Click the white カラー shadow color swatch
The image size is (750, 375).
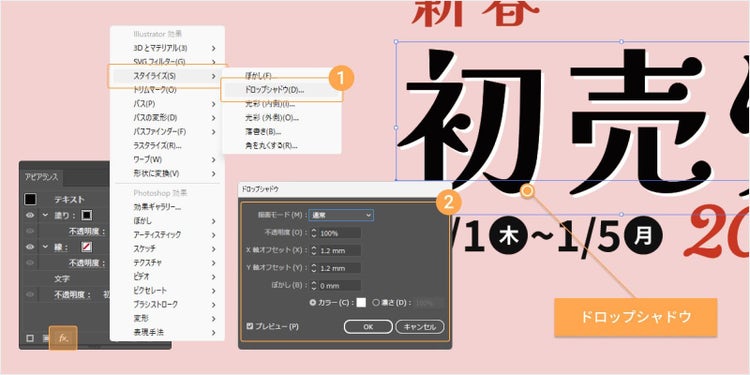pyautogui.click(x=361, y=302)
